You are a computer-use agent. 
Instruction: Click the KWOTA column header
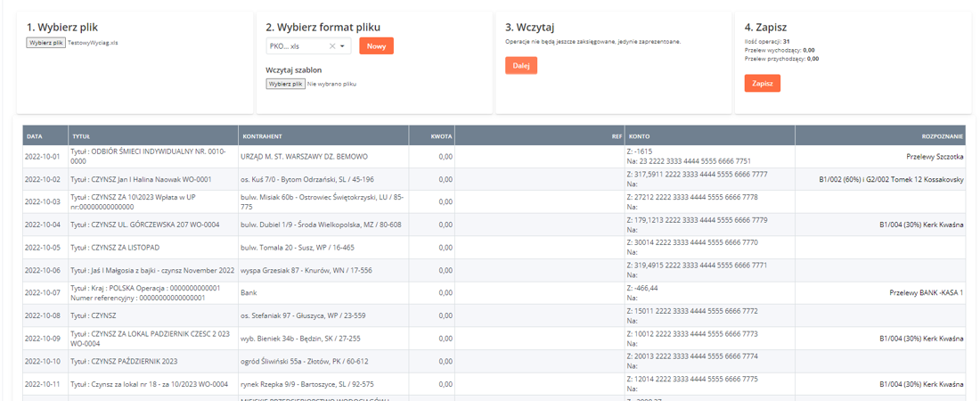point(441,136)
